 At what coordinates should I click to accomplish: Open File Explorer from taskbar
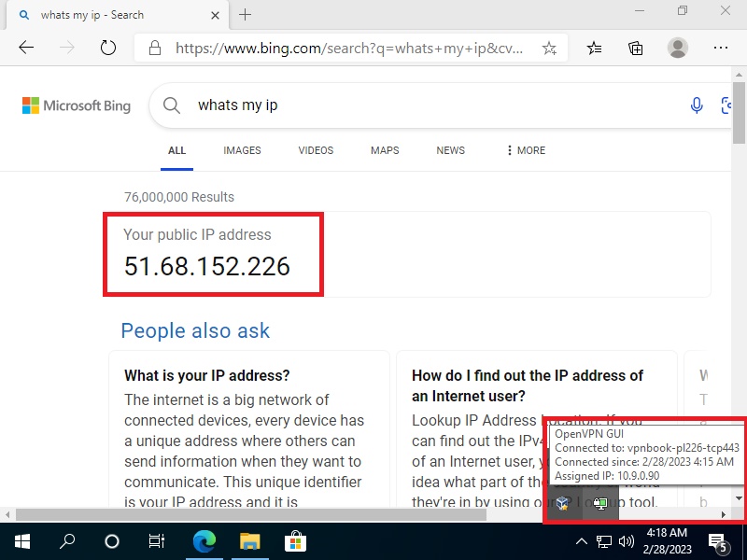coord(249,541)
